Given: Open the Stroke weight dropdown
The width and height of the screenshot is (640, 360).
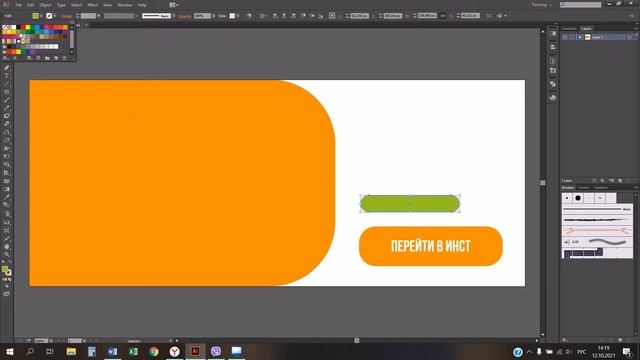Looking at the screenshot, I should point(99,16).
